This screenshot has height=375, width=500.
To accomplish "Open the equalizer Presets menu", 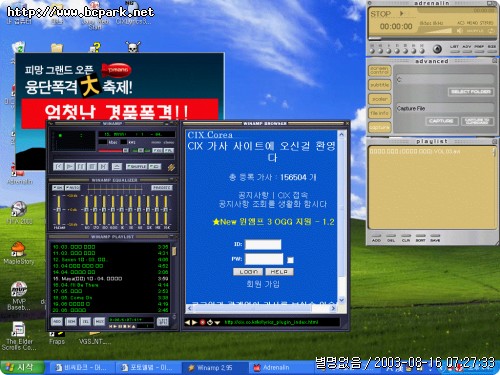I will click(162, 188).
